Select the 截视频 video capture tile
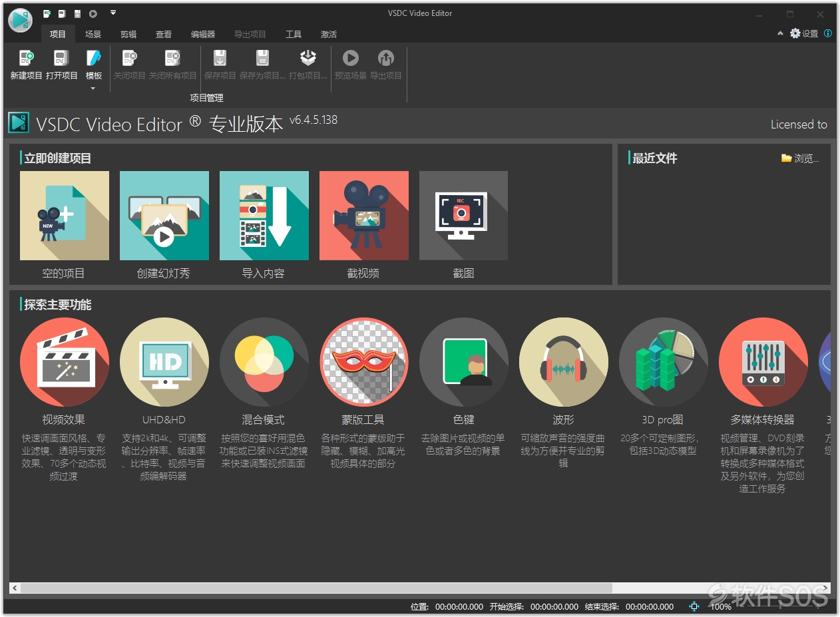 pos(364,216)
